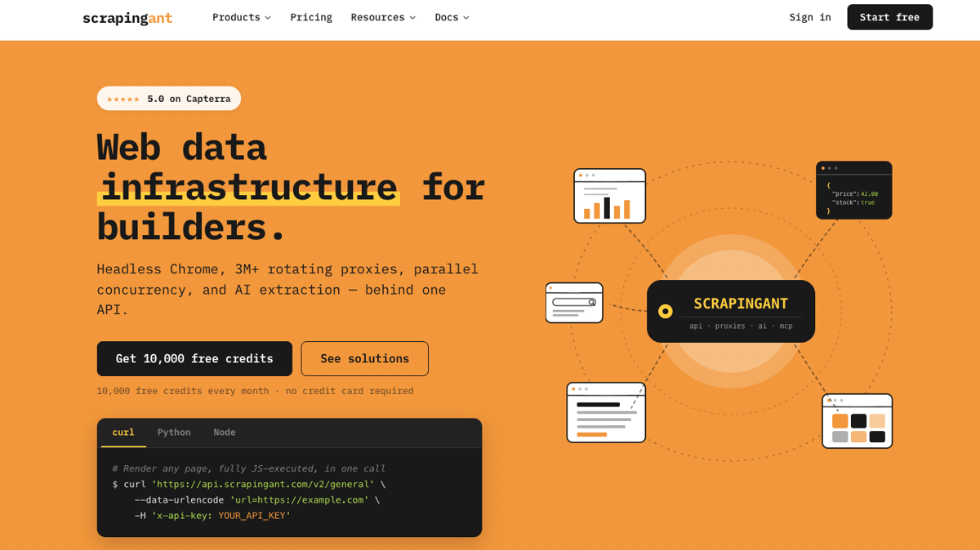Image resolution: width=980 pixels, height=550 pixels.
Task: Click the 'Render any page' code comment
Action: click(249, 468)
